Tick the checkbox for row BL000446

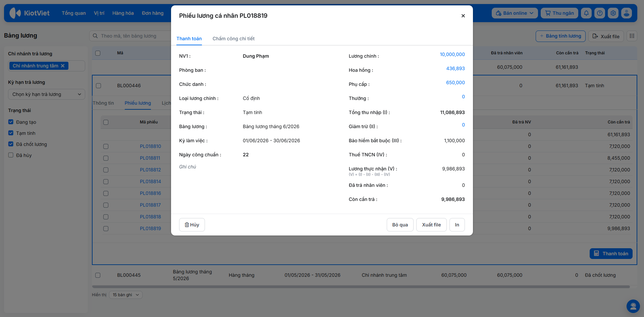pos(98,86)
